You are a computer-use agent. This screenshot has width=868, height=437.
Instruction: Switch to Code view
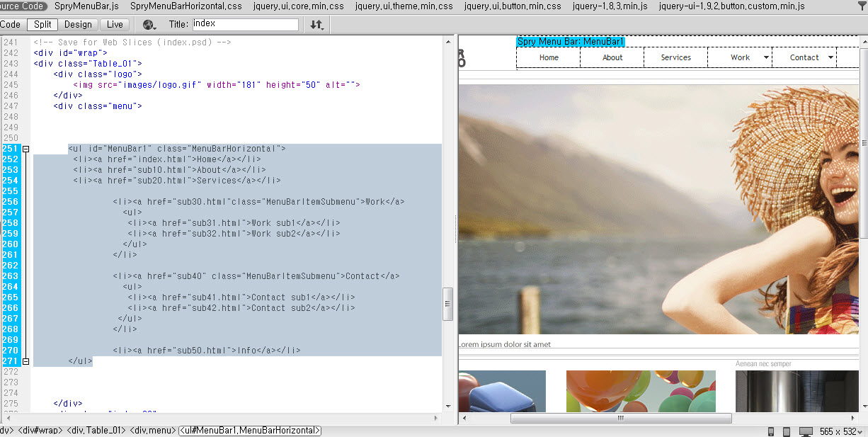(11, 24)
